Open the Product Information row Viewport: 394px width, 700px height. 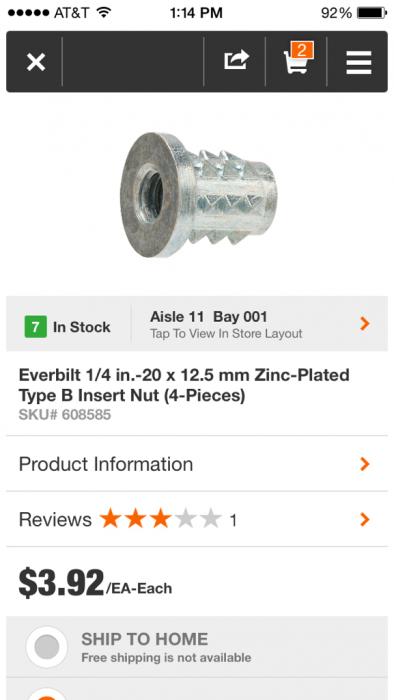click(x=197, y=464)
